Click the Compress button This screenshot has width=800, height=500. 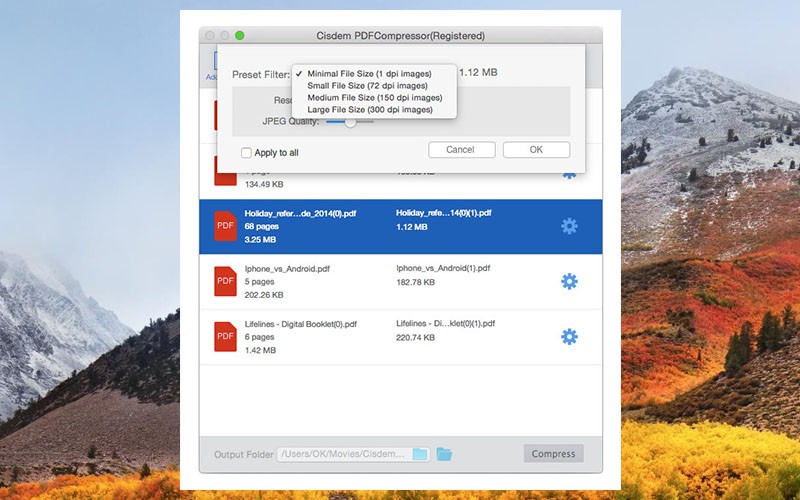(x=554, y=454)
